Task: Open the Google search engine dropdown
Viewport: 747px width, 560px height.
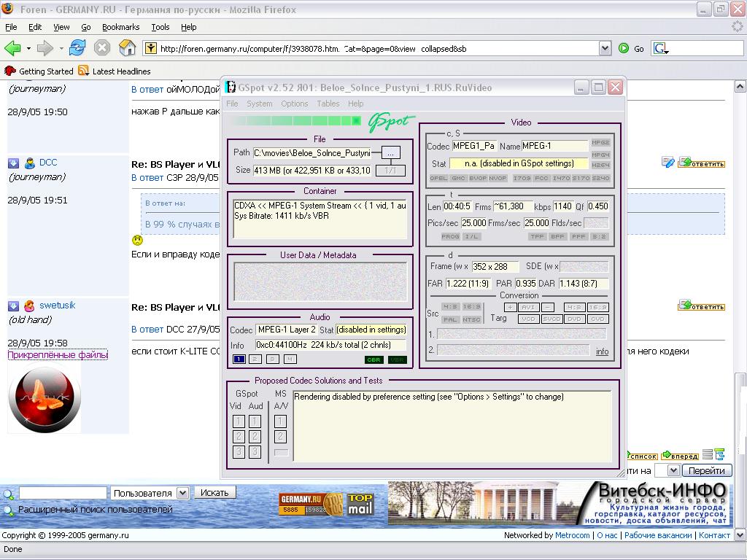Action: click(x=661, y=49)
